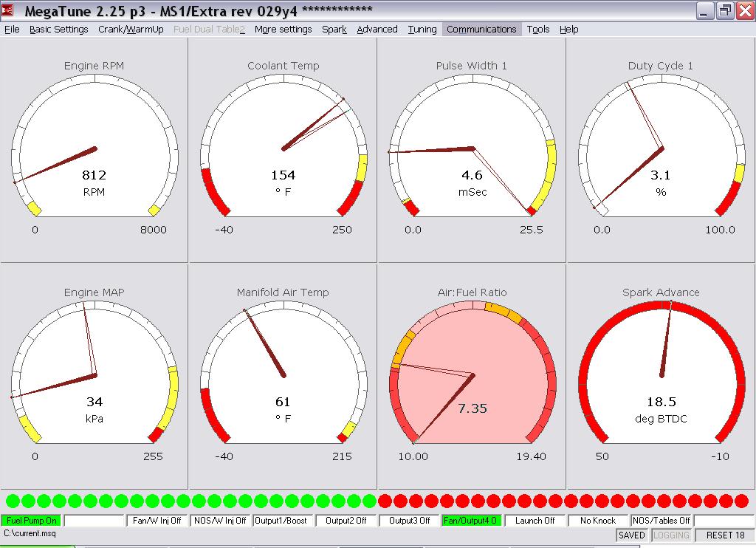Click the 25.5 pulse width scale maximum
This screenshot has width=756, height=548.
pyautogui.click(x=532, y=230)
